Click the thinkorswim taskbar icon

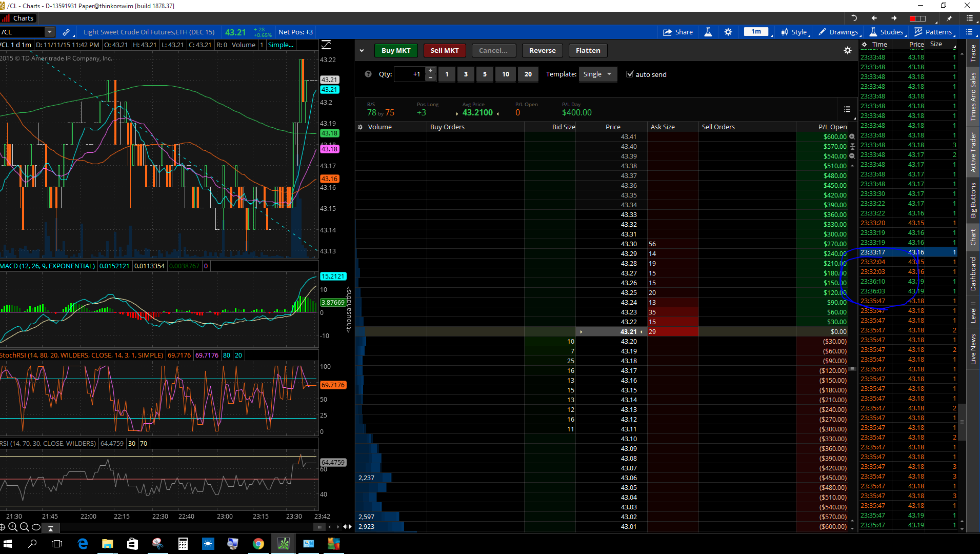tap(283, 544)
